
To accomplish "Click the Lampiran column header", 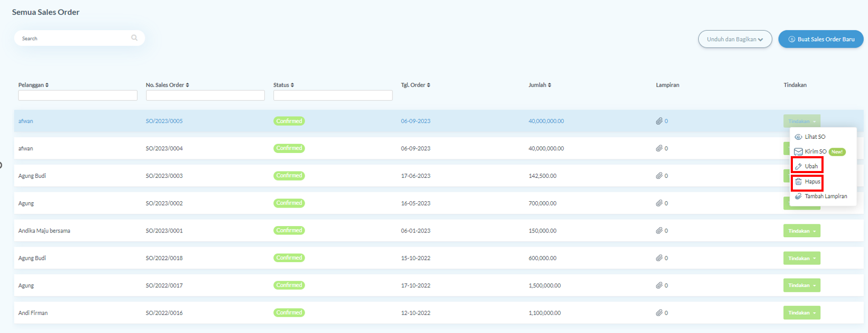I will [668, 85].
